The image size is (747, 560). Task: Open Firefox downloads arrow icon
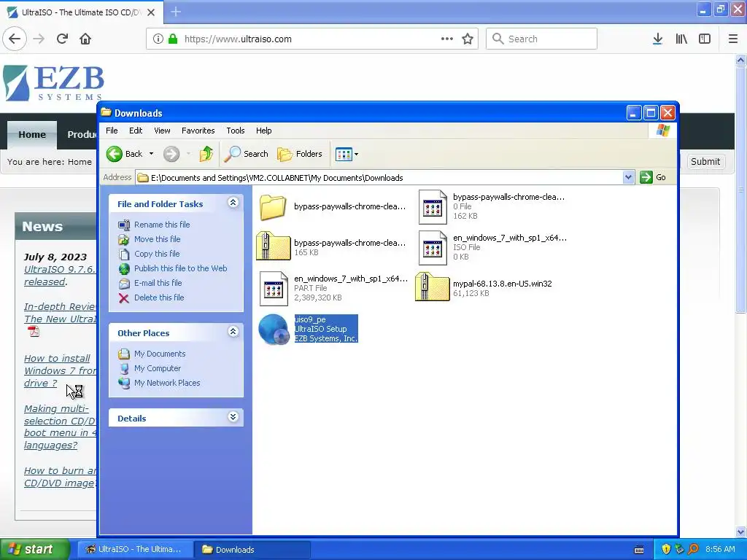coord(657,39)
